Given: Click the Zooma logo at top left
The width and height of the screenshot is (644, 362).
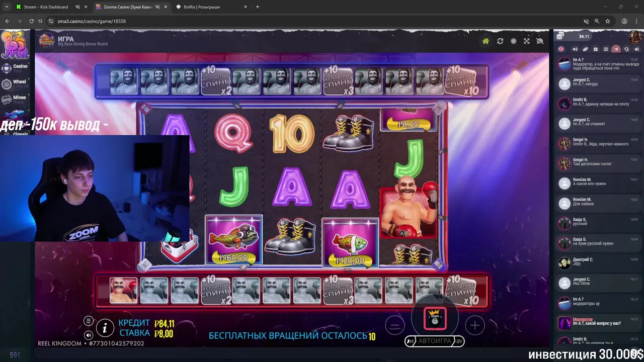Looking at the screenshot, I should 15,44.
